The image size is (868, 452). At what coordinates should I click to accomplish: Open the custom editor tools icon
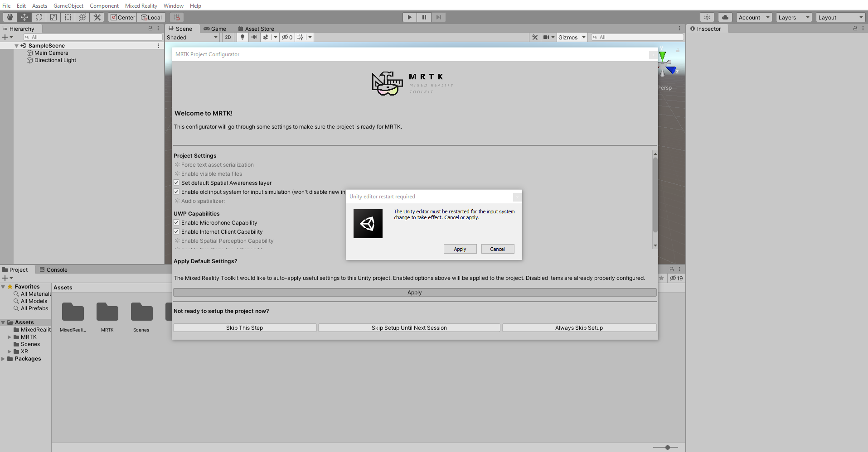pos(97,17)
